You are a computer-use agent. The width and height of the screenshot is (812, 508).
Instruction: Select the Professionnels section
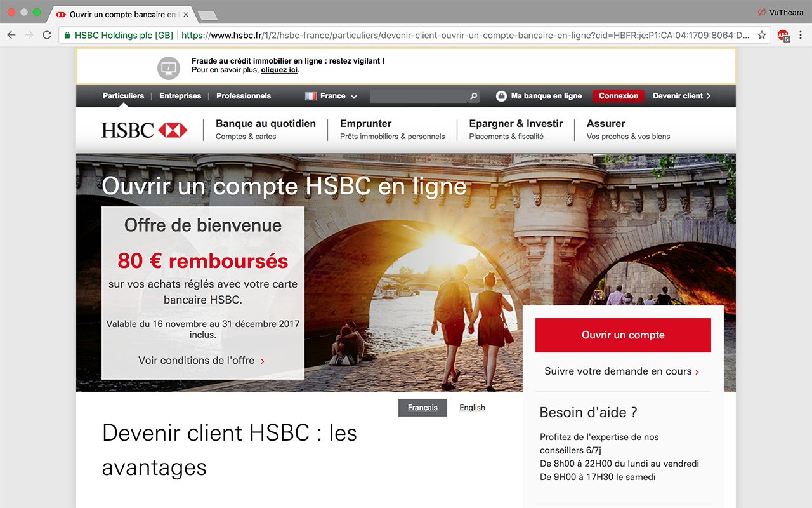click(x=244, y=96)
